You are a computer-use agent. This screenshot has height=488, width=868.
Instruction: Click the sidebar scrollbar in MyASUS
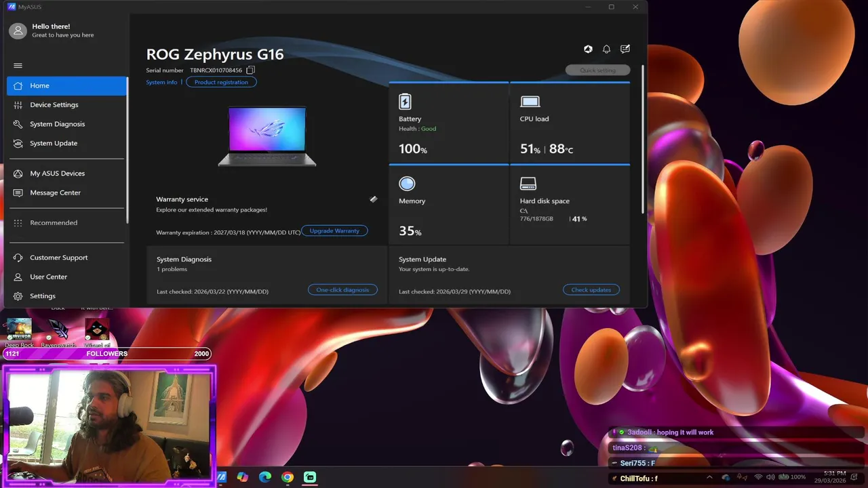(127, 149)
